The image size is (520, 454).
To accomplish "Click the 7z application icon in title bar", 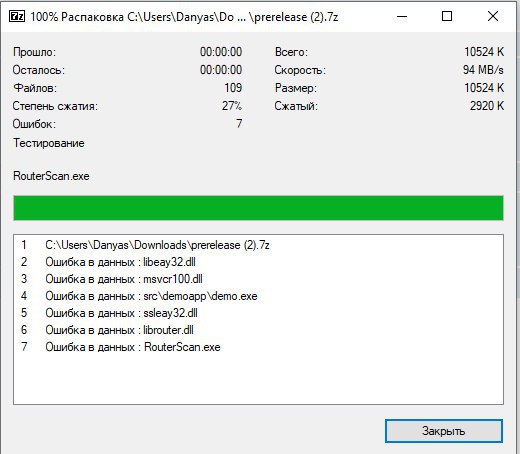I will coord(17,16).
